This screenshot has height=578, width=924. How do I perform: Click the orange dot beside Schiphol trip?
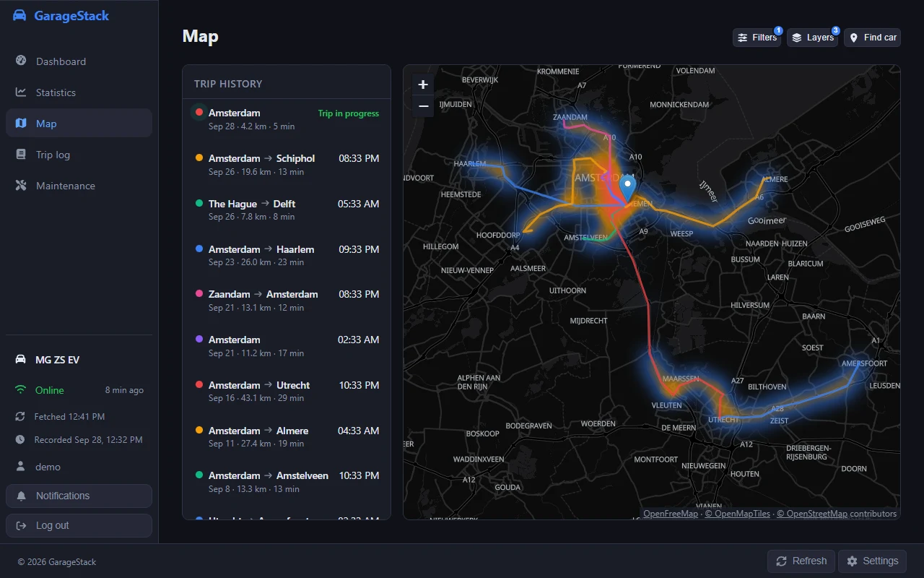[x=199, y=158]
